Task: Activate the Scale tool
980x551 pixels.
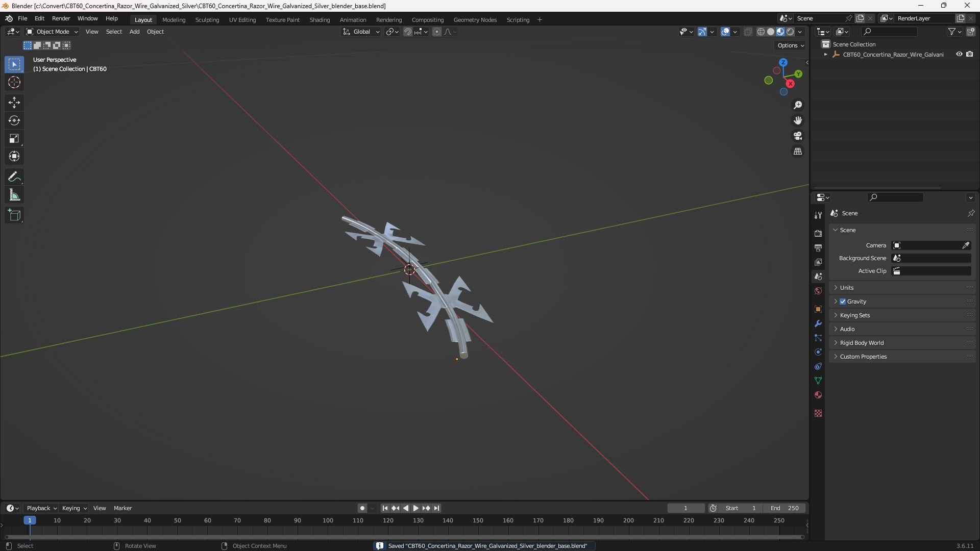Action: [14, 138]
